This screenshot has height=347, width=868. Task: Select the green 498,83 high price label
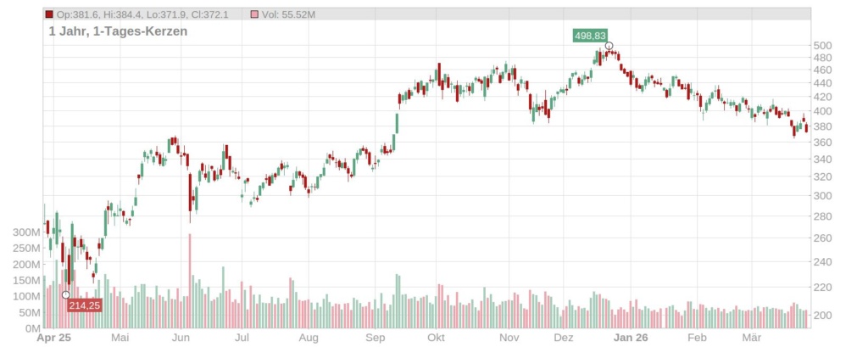pyautogui.click(x=590, y=35)
